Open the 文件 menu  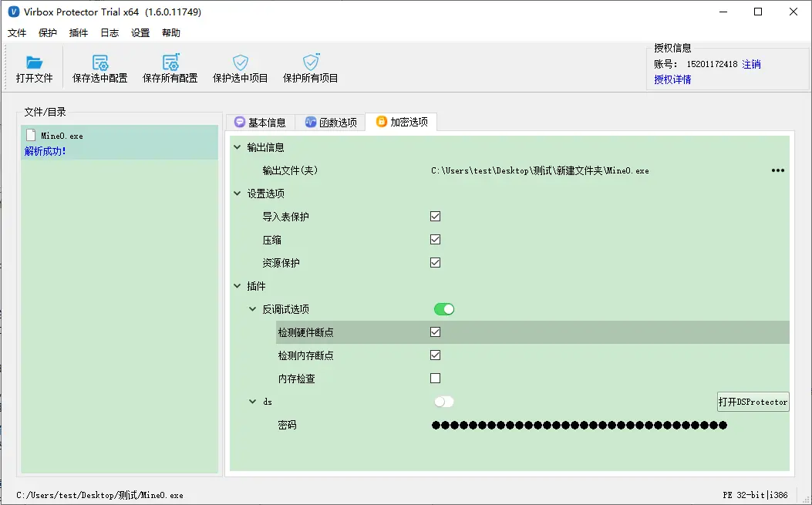pyautogui.click(x=17, y=32)
